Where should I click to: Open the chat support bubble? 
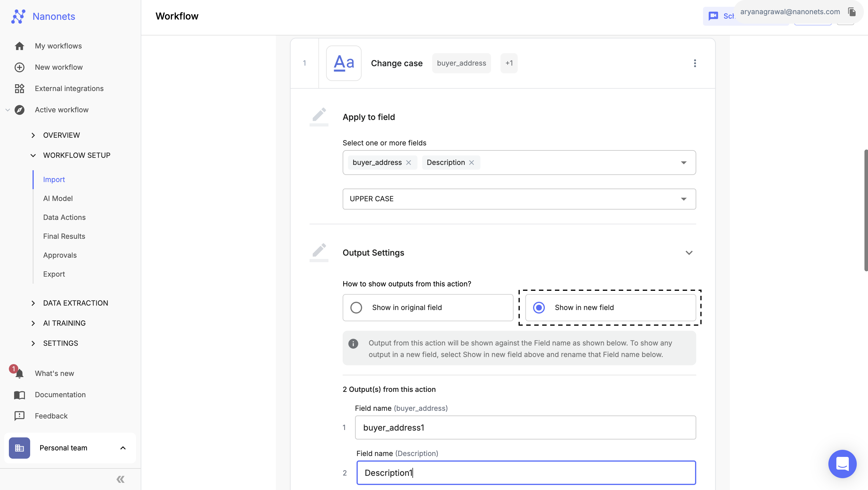pos(842,464)
